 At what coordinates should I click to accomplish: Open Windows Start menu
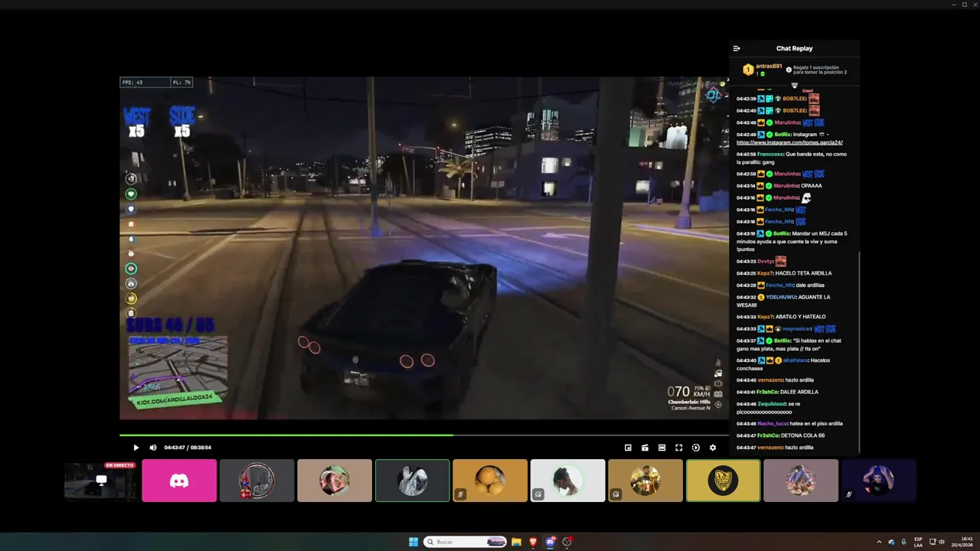point(413,542)
